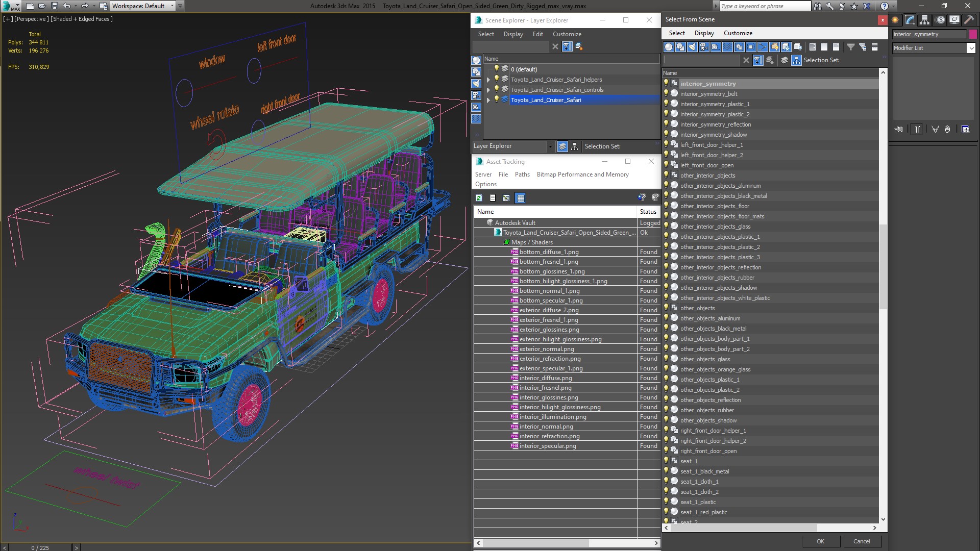Click create new layer icon in Scene Explorer
The width and height of the screenshot is (980, 551).
point(579,46)
